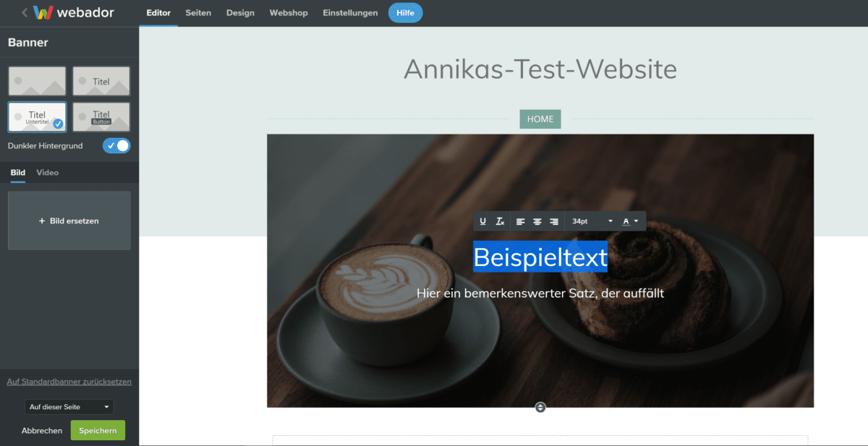Expand the Auf dieser Seite dropdown

point(69,407)
